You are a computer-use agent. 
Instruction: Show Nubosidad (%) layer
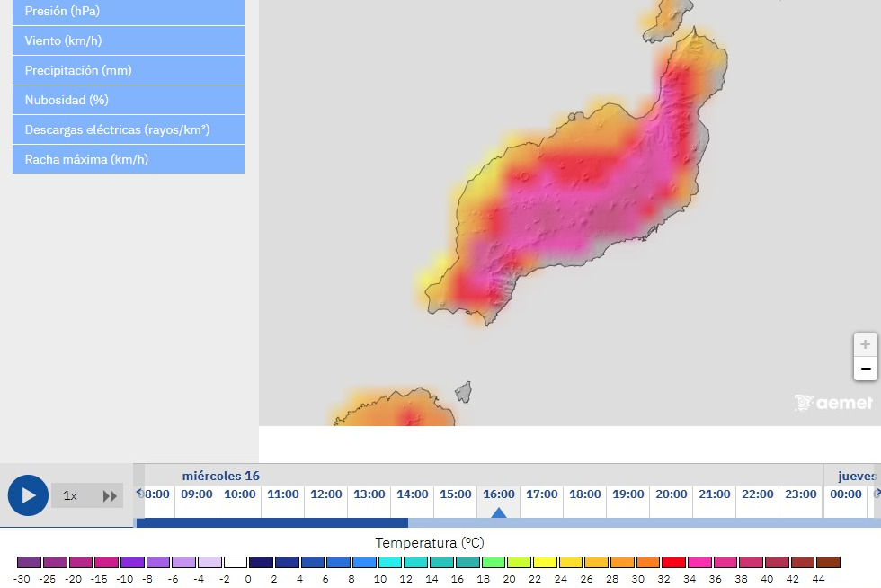click(129, 100)
